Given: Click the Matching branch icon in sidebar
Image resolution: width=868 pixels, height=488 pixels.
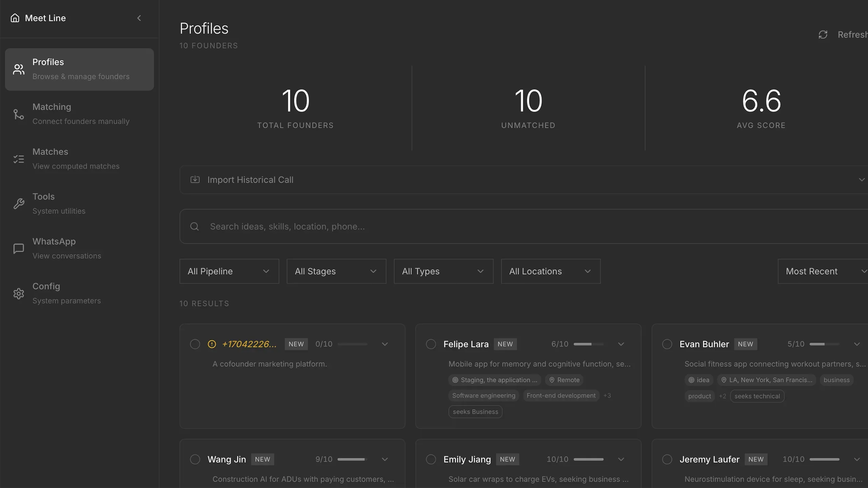Looking at the screenshot, I should click(19, 114).
